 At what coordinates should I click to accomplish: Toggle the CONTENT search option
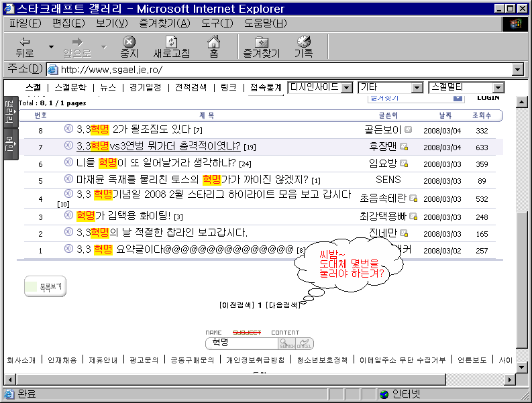pyautogui.click(x=285, y=333)
